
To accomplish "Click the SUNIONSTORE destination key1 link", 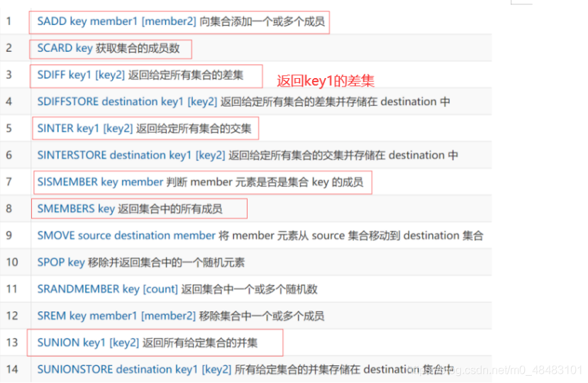I will 134,370.
